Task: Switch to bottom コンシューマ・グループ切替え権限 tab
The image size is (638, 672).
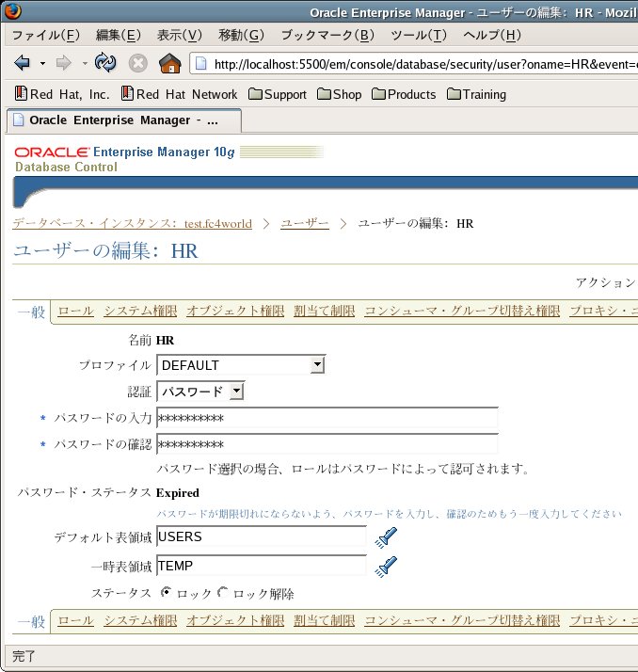Action: pos(462,620)
